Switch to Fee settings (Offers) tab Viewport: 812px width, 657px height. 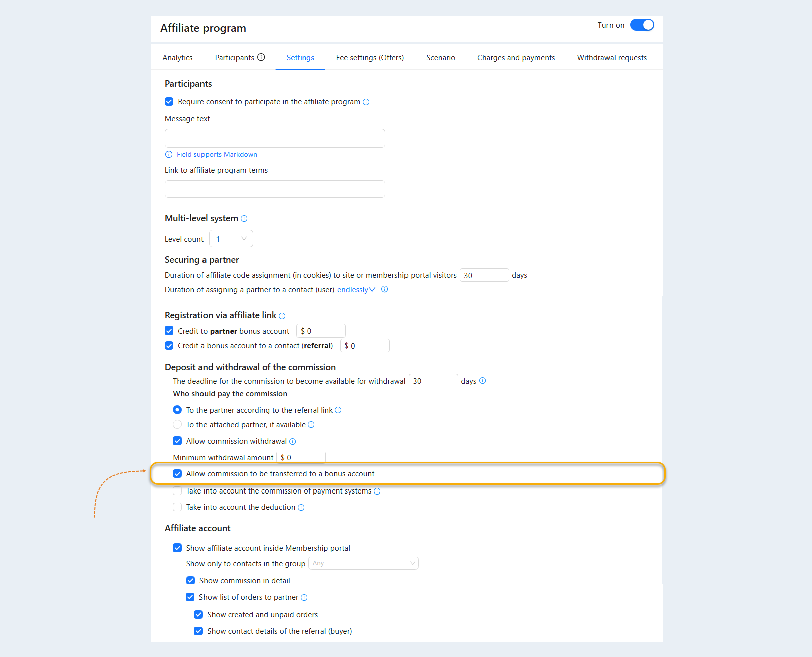tap(370, 58)
